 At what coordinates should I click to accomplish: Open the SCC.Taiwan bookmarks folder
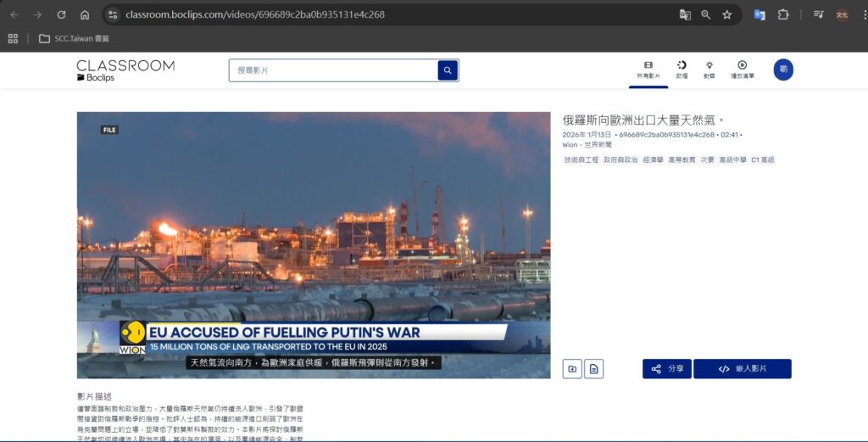(74, 38)
